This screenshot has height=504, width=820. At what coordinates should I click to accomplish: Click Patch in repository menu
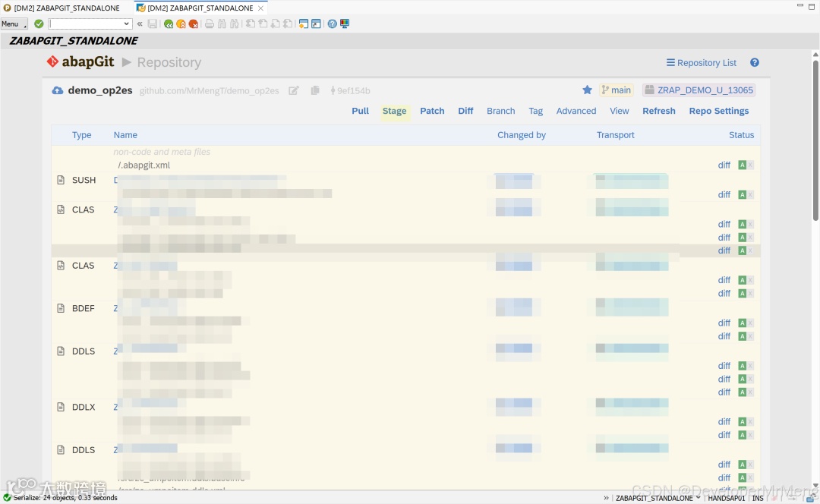click(x=432, y=111)
